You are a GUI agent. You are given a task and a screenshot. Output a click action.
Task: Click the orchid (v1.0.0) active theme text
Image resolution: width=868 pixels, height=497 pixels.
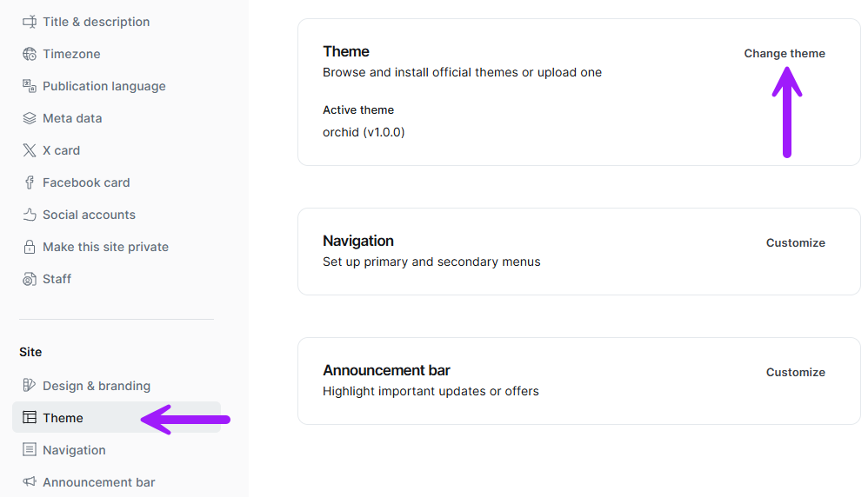pyautogui.click(x=364, y=132)
